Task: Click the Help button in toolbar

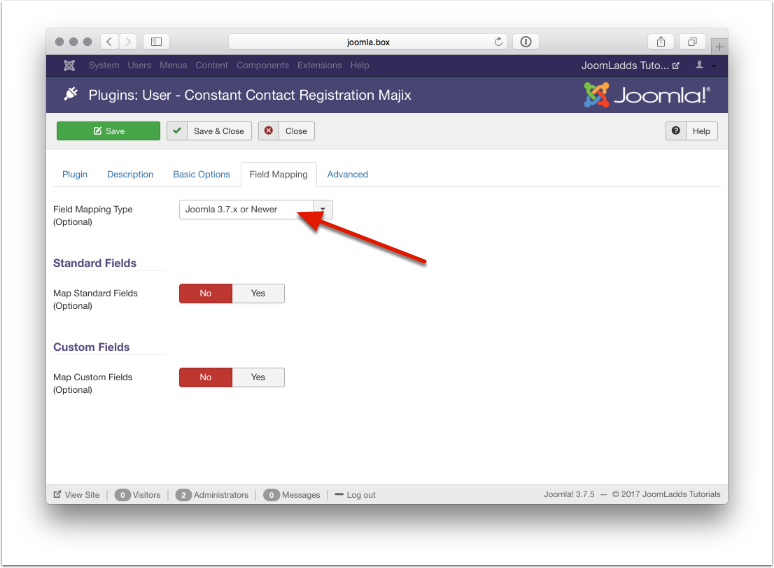Action: (x=691, y=131)
